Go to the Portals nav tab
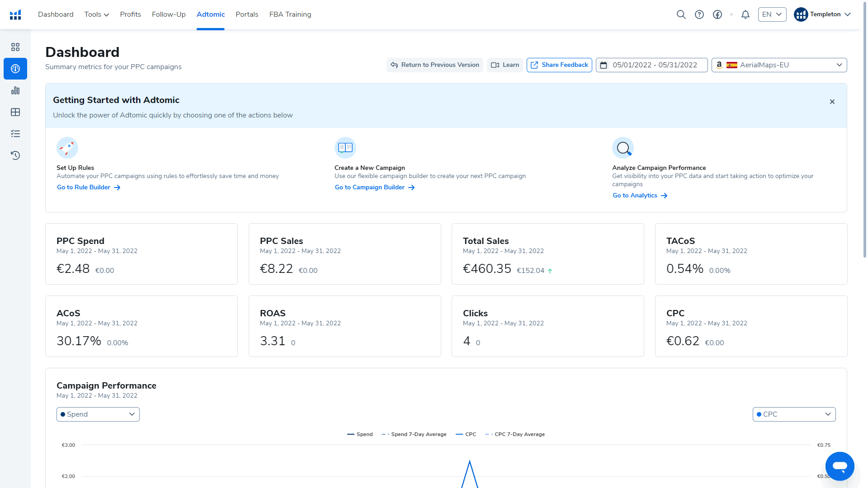This screenshot has width=868, height=488. coord(247,14)
